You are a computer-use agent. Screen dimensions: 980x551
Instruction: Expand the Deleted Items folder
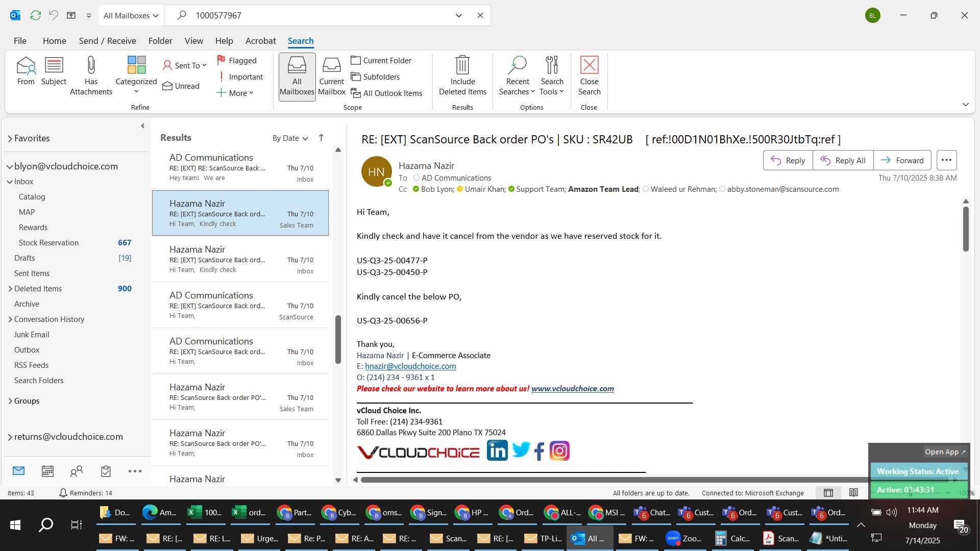(10, 289)
